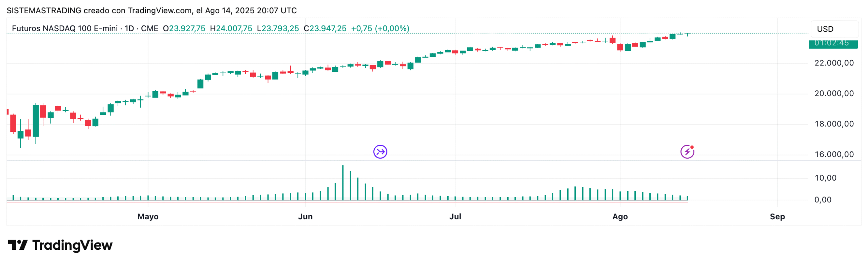Open the USD currency selector

click(x=833, y=29)
